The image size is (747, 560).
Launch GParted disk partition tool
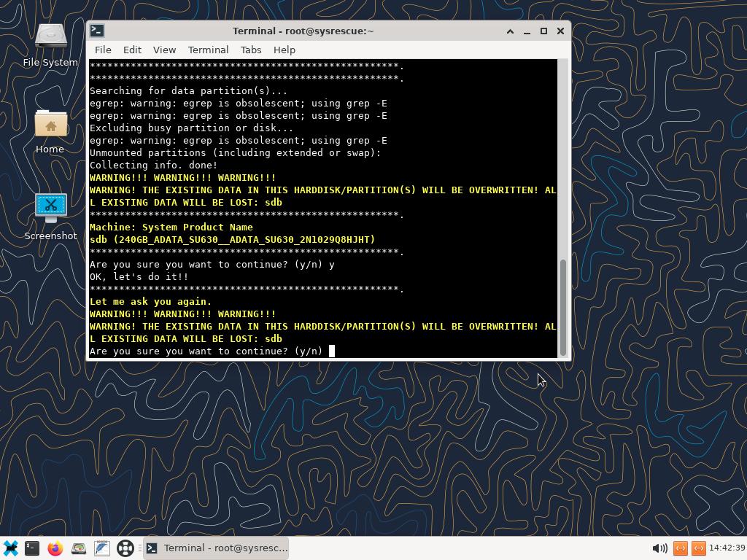point(79,548)
